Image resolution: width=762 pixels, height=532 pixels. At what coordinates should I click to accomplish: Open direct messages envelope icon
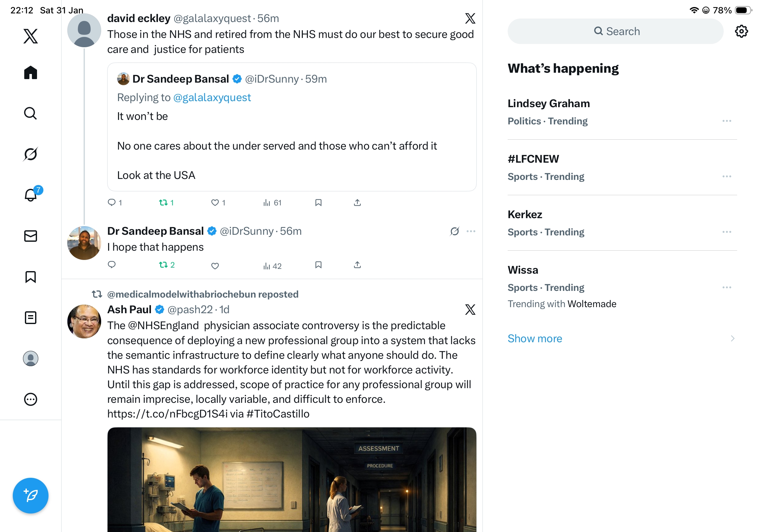[31, 236]
